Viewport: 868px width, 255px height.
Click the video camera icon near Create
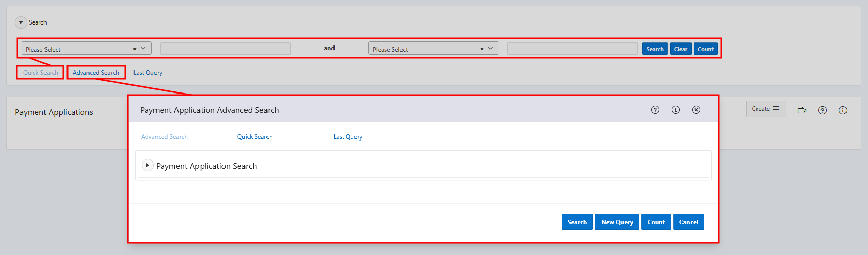click(x=802, y=110)
